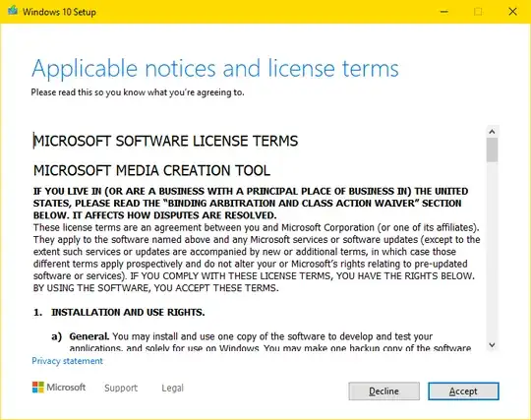Click the license scrollbar up arrow

(x=492, y=132)
